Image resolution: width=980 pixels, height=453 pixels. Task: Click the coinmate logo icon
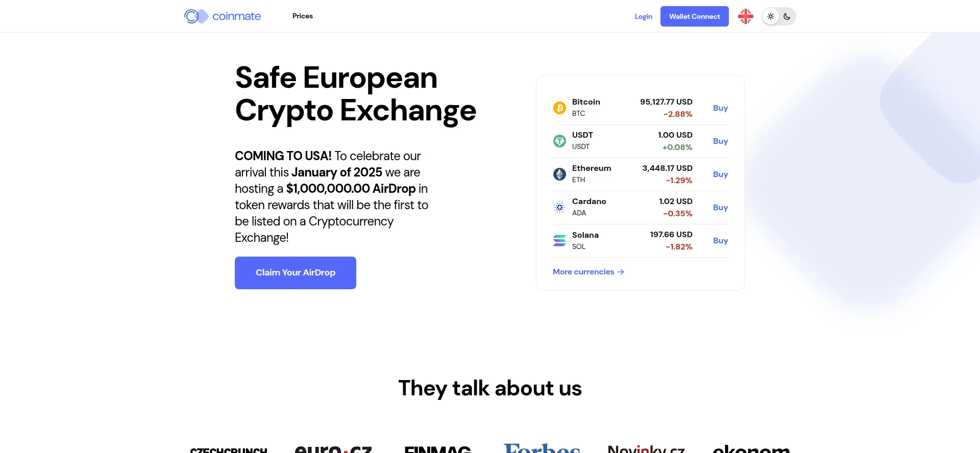click(x=196, y=16)
